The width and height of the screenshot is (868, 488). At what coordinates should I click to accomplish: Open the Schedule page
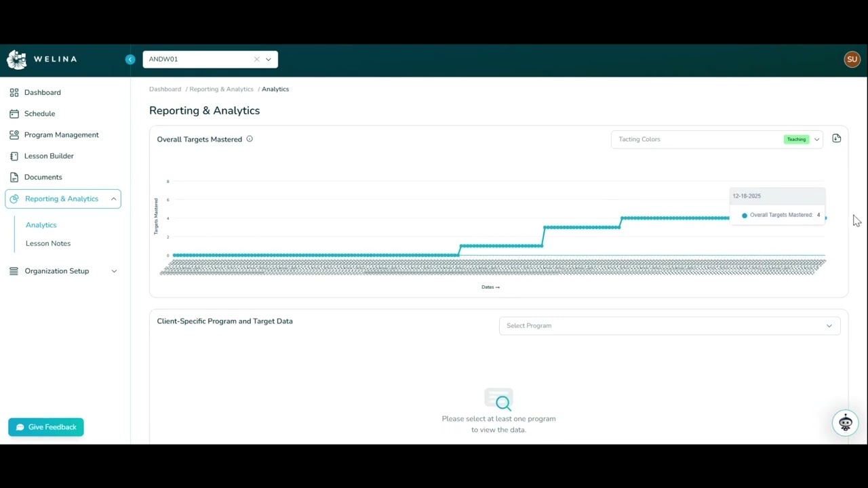click(x=40, y=114)
